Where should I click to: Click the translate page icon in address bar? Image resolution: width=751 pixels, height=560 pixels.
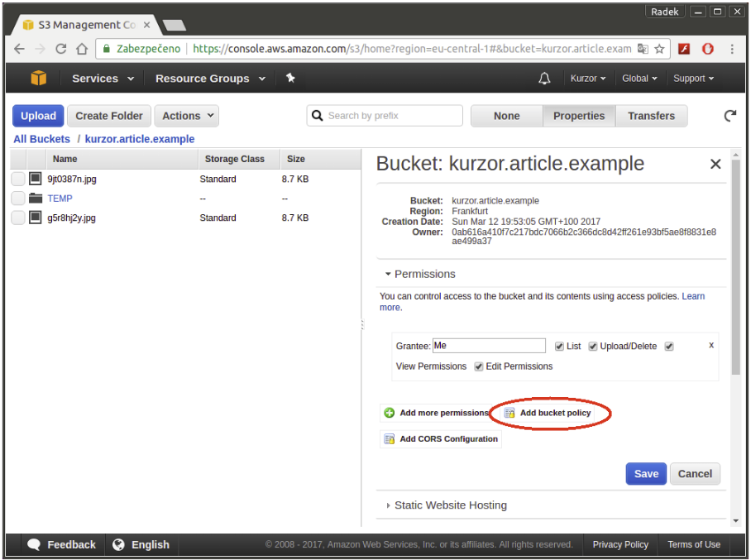click(643, 49)
